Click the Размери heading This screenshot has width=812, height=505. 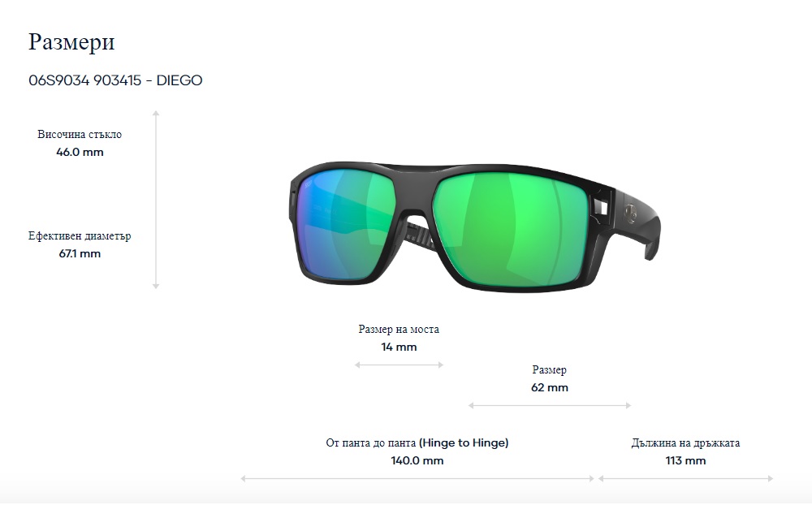[x=71, y=41]
